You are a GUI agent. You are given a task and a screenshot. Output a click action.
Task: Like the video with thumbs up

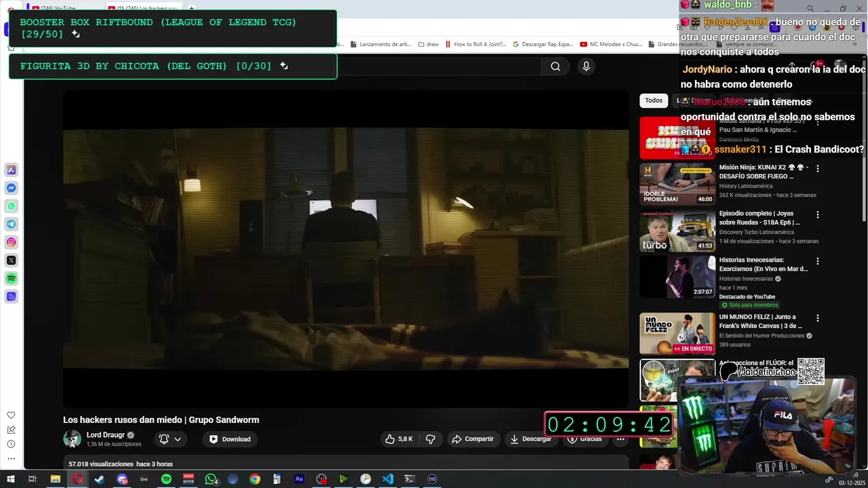[399, 439]
